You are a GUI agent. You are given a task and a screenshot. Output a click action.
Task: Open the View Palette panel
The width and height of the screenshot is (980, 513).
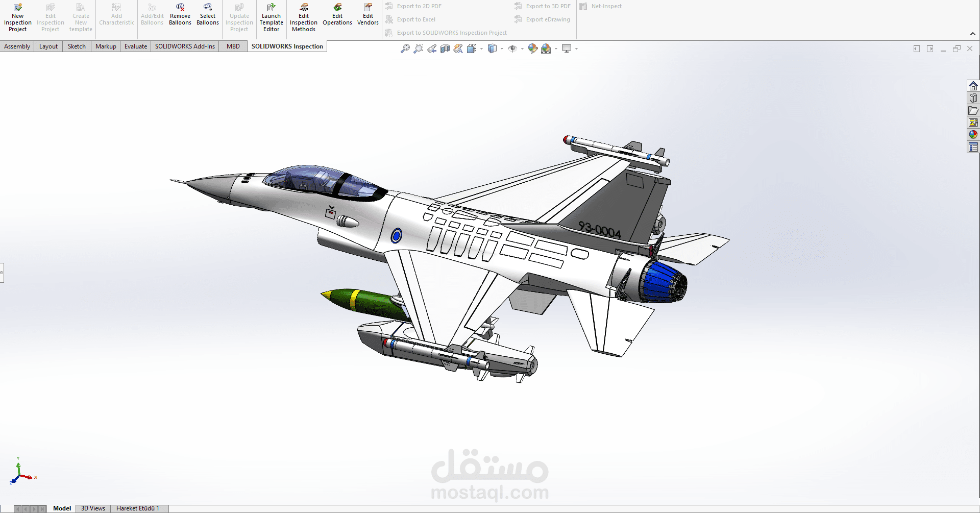click(x=974, y=123)
